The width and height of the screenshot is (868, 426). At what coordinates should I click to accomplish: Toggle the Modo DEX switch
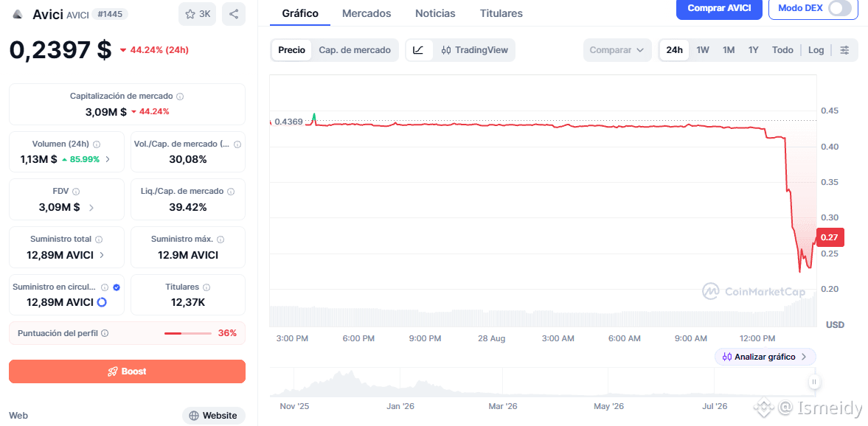[840, 8]
